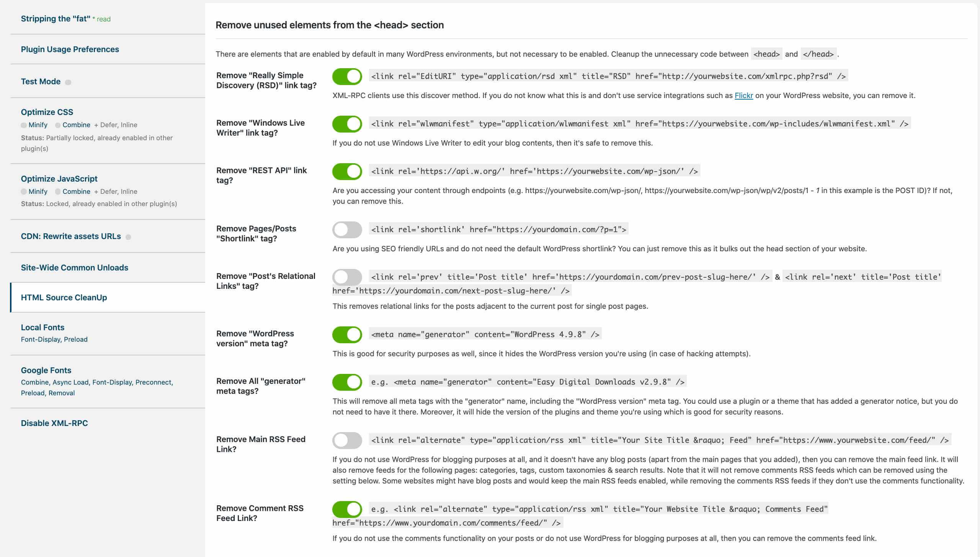Open the "Disable XML-RPC" section
Screen dimensions: 980x557
[54, 423]
